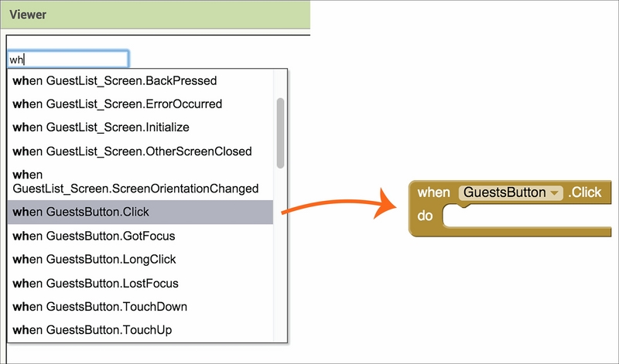The image size is (619, 364).
Task: Pick the "when GuestsButton.TouchDown" option
Action: click(100, 307)
